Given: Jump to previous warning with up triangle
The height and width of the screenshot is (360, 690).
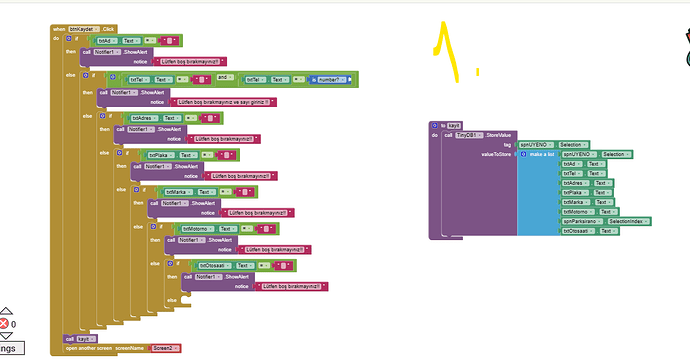Looking at the screenshot, I should pos(6,311).
